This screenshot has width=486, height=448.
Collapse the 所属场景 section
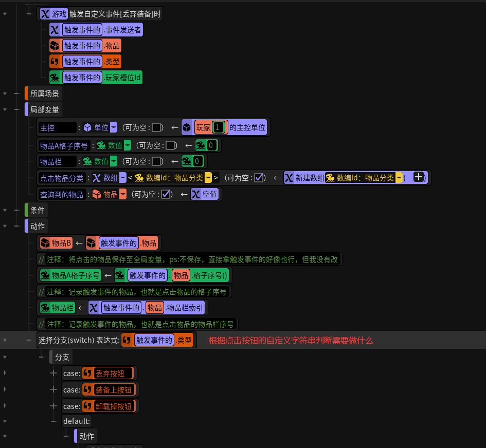[x=17, y=94]
